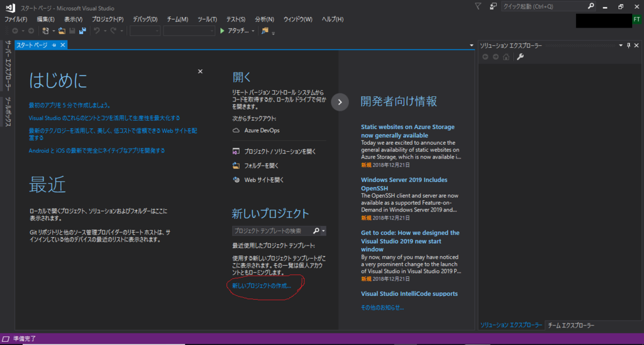Click Solution Explorer forward arrow icon

click(496, 57)
